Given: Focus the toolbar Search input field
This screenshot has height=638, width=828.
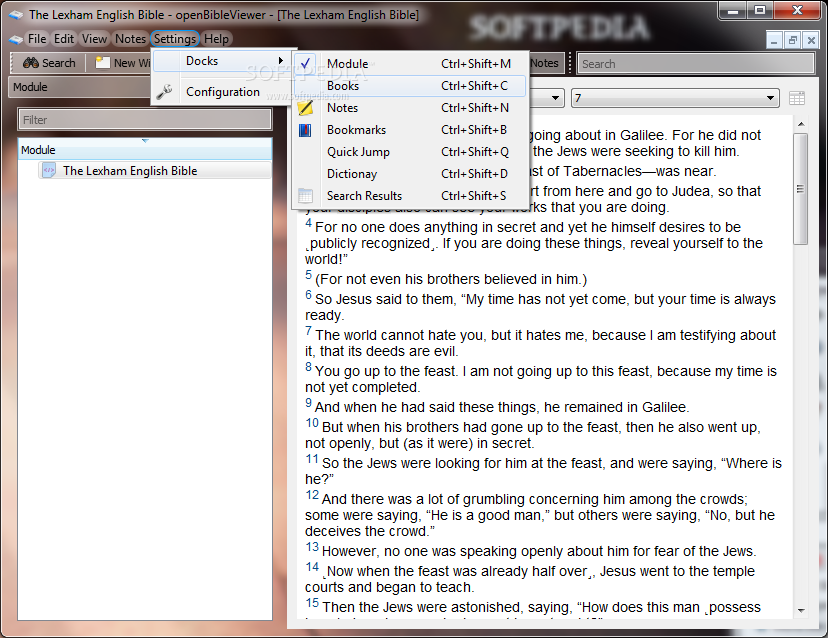Looking at the screenshot, I should [695, 64].
